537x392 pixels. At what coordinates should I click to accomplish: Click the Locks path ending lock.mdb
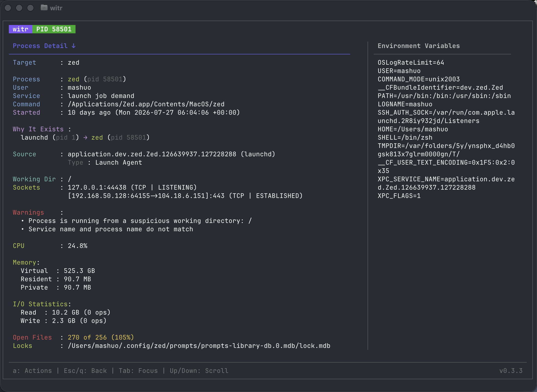pos(199,346)
